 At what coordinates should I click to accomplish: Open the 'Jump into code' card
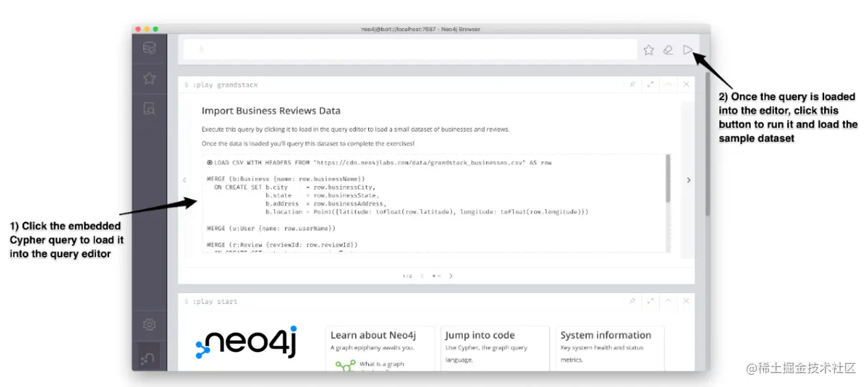coord(495,349)
